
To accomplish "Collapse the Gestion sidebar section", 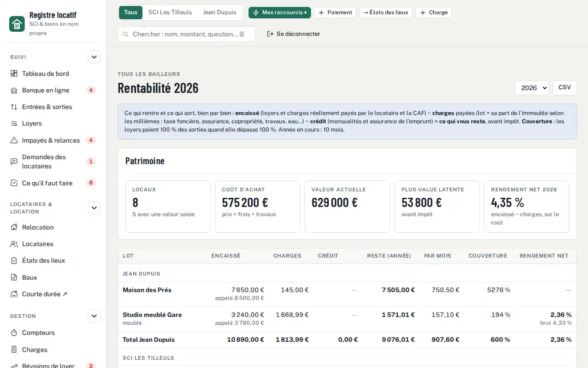I will click(94, 316).
